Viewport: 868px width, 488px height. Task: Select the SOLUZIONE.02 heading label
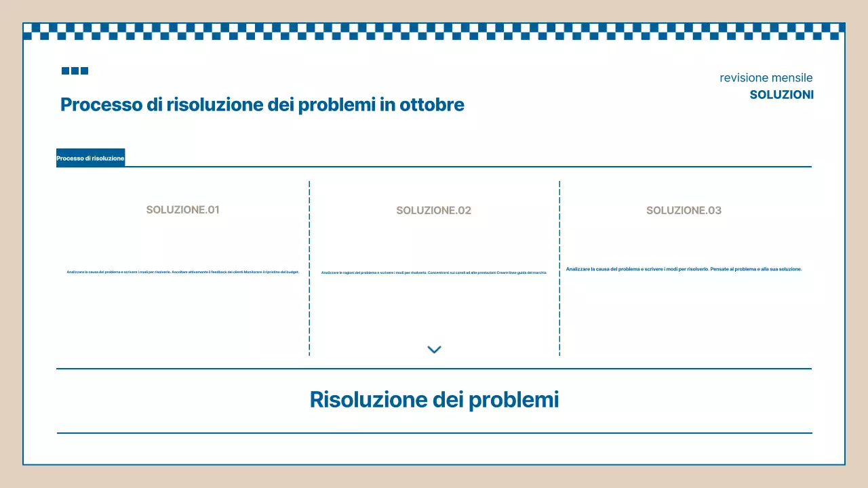(x=433, y=210)
